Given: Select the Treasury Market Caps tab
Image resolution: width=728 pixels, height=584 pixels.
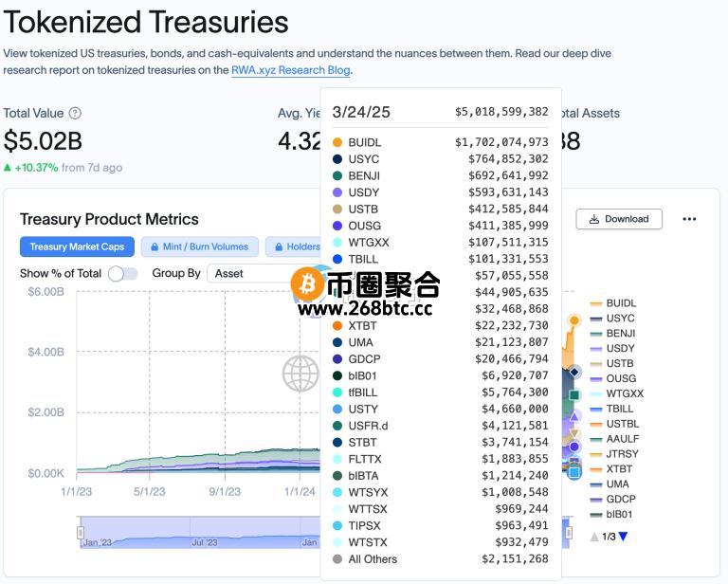Looking at the screenshot, I should tap(77, 247).
